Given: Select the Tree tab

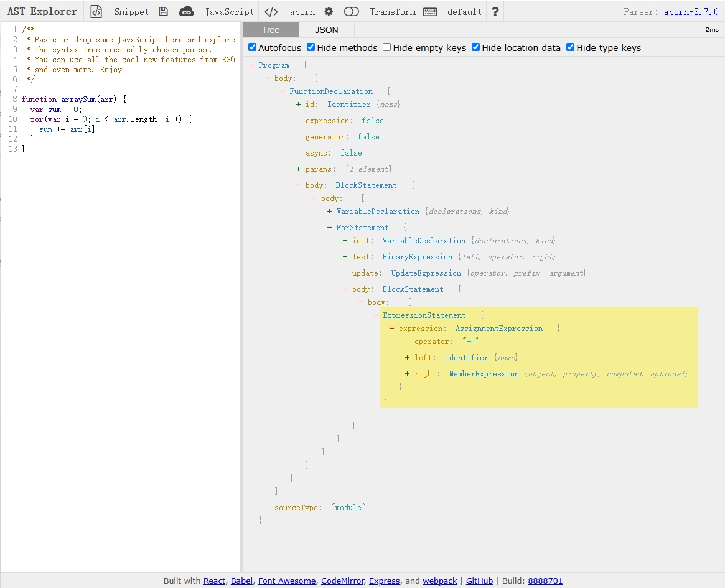Looking at the screenshot, I should click(271, 30).
